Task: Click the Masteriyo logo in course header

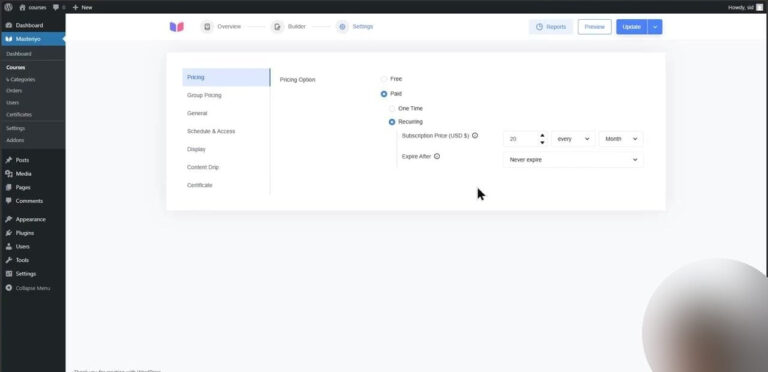Action: pyautogui.click(x=177, y=27)
